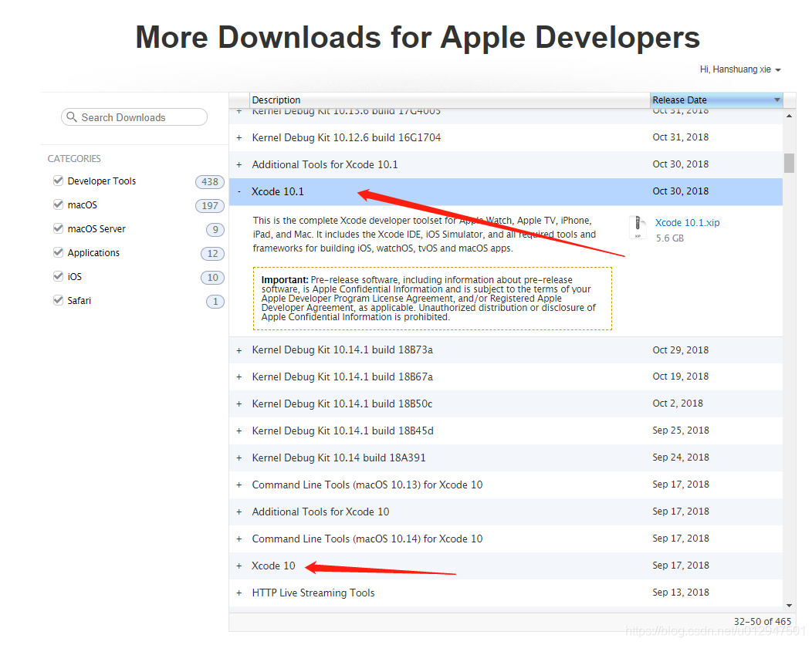The height and width of the screenshot is (645, 812).
Task: Expand Kernel Debug Kit 10.14.1 build 18B73a
Action: click(x=239, y=350)
